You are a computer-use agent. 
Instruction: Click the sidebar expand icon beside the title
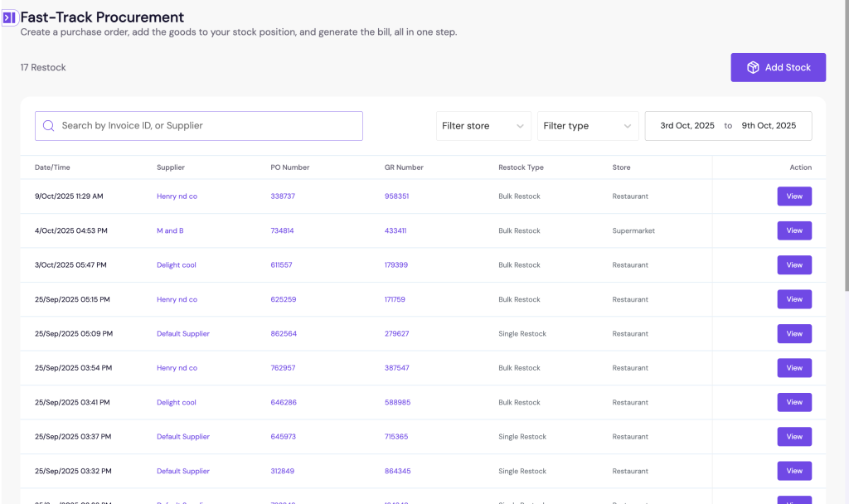9,17
